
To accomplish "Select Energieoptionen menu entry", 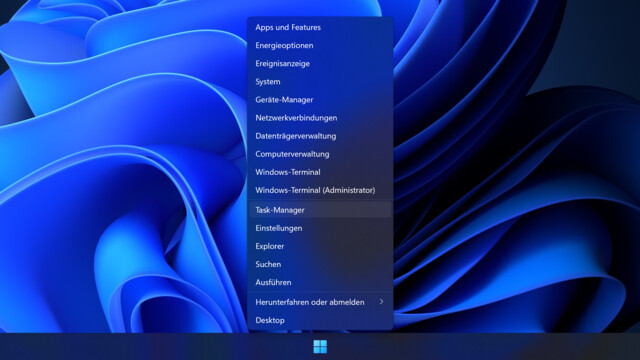I will [320, 45].
